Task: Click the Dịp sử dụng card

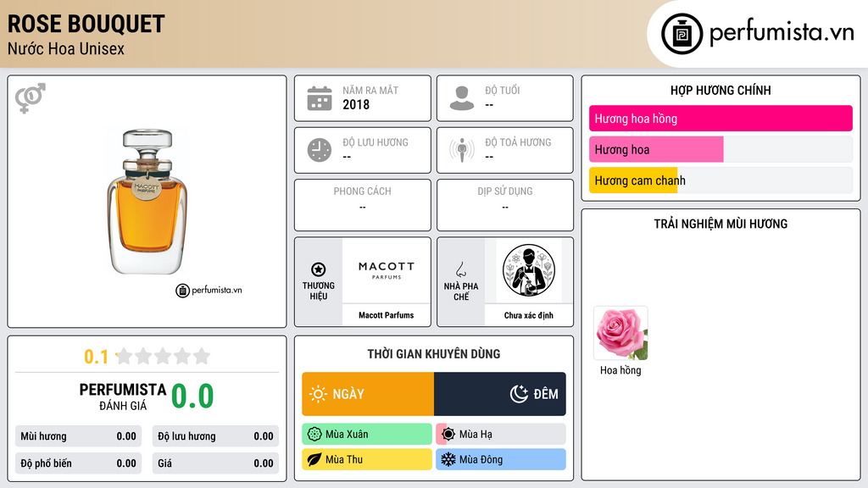Action: [x=505, y=205]
